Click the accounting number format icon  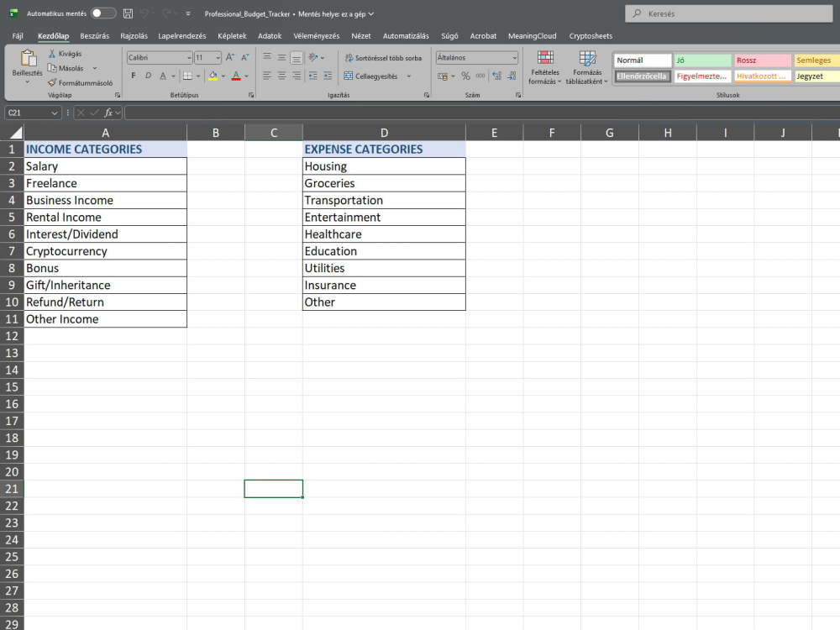tap(442, 76)
